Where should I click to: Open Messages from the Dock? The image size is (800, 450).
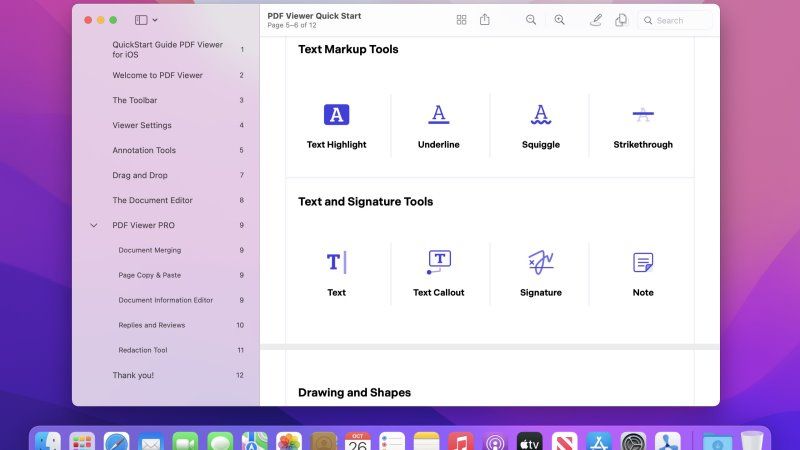220,442
